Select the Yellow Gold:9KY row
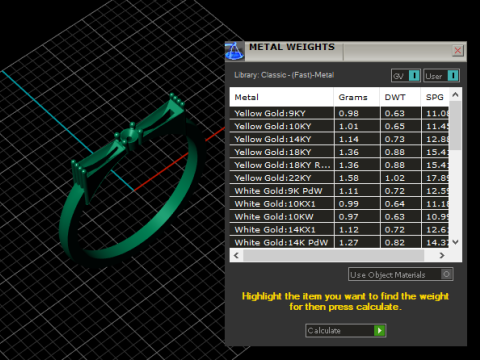Image resolution: width=480 pixels, height=360 pixels. [x=339, y=113]
